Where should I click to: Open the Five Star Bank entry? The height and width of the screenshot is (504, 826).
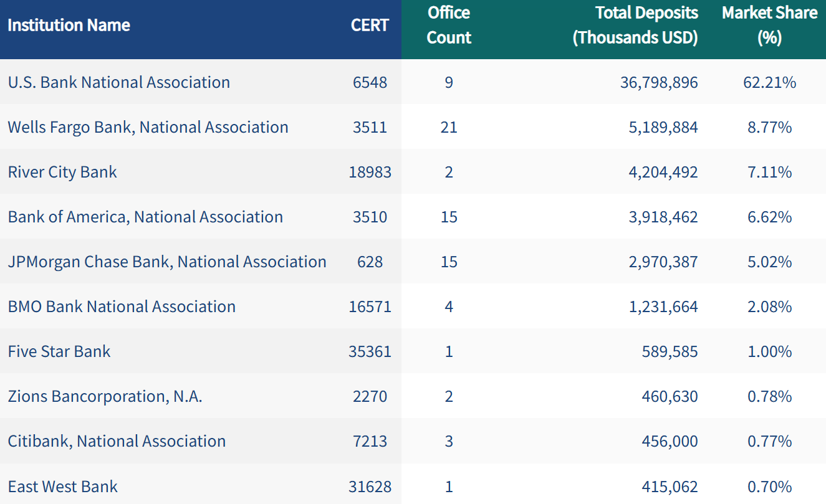coord(59,351)
